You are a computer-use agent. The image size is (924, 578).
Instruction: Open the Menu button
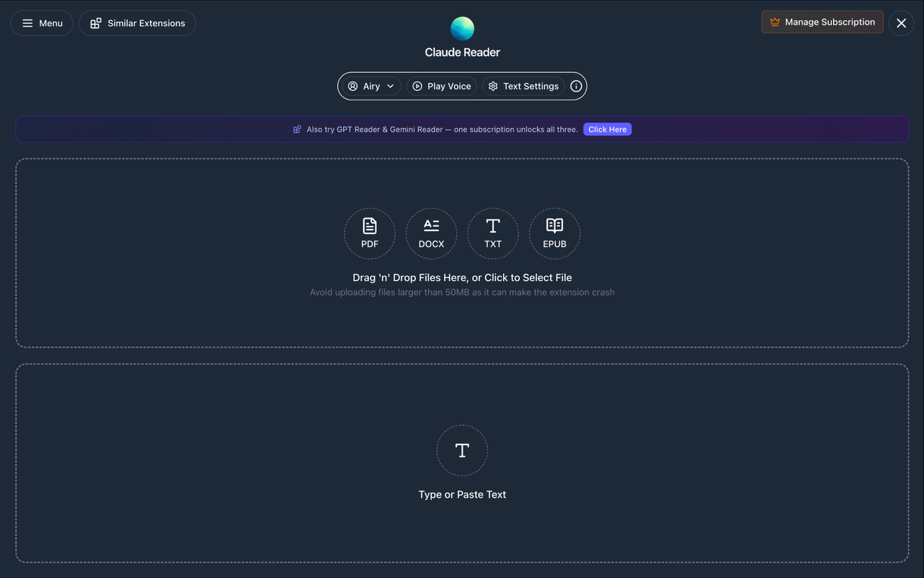42,23
